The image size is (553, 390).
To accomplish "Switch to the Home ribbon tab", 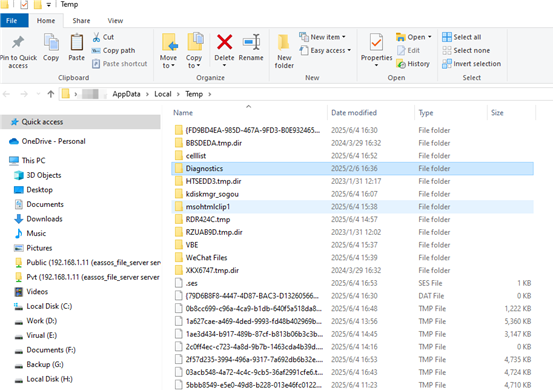I will click(46, 21).
